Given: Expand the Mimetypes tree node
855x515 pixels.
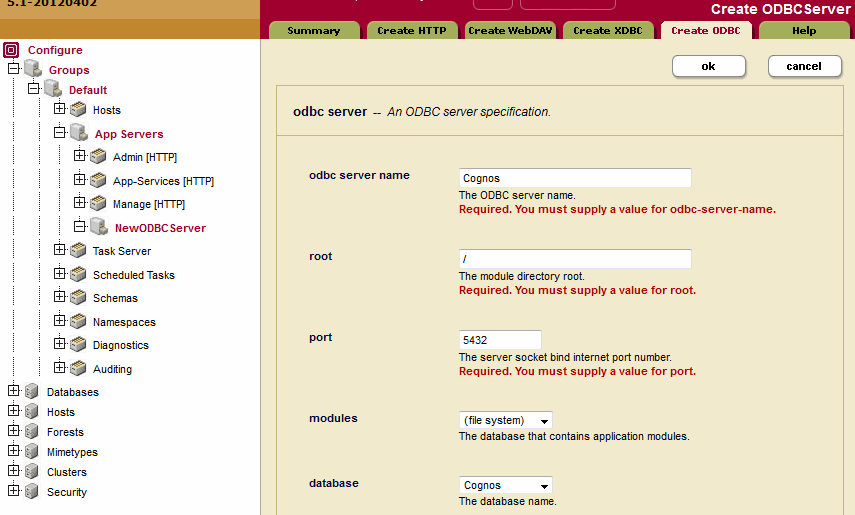Looking at the screenshot, I should (x=13, y=452).
